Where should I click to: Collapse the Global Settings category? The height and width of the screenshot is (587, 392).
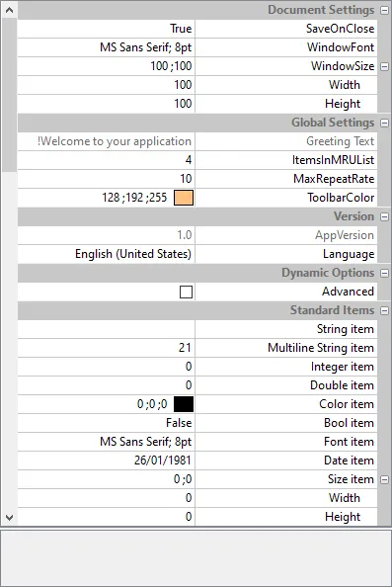[x=384, y=123]
